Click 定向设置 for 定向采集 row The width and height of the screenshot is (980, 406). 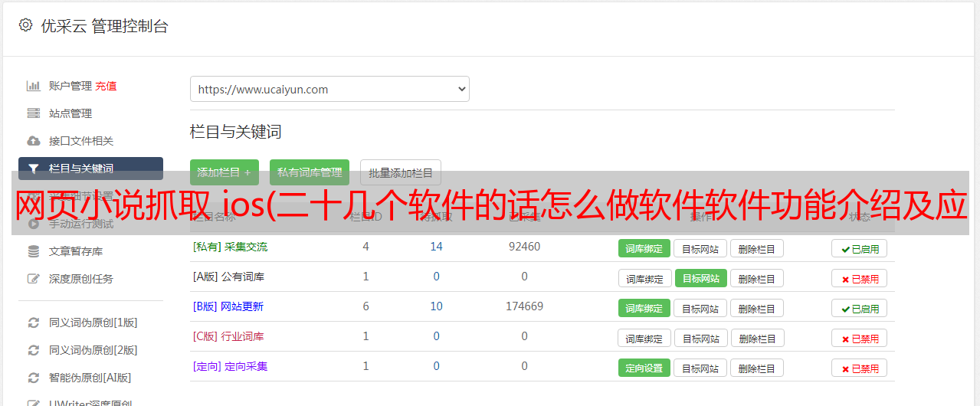point(644,368)
